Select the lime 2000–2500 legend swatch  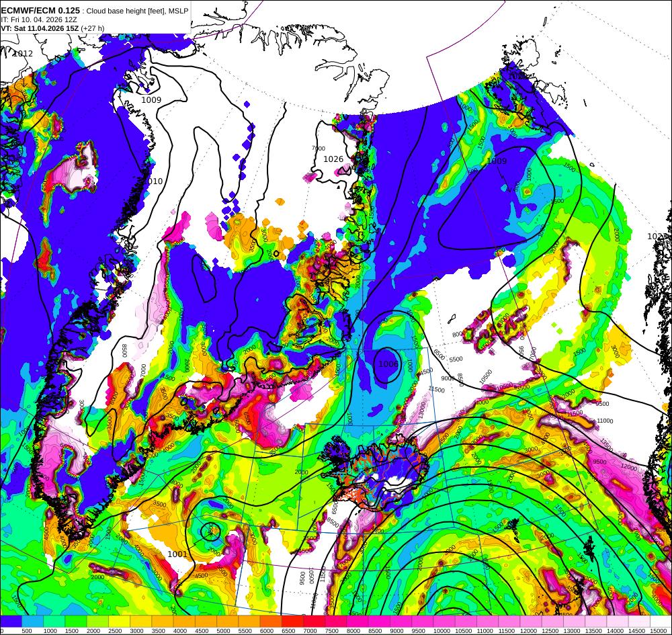pos(97,622)
